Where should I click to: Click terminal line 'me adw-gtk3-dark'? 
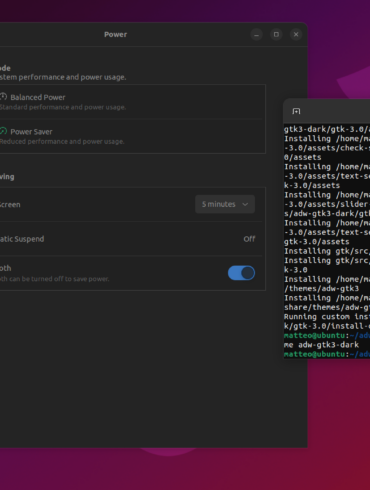321,345
